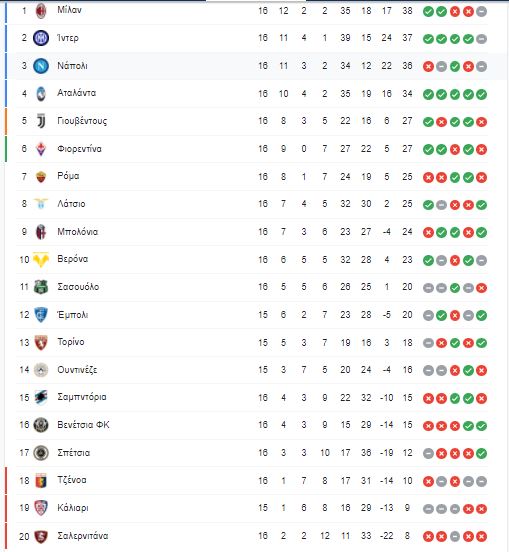Click the Genoa club crest icon

point(41,481)
